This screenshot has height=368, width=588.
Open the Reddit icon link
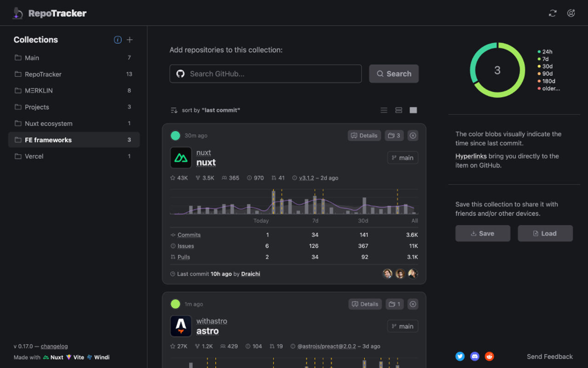pos(490,356)
